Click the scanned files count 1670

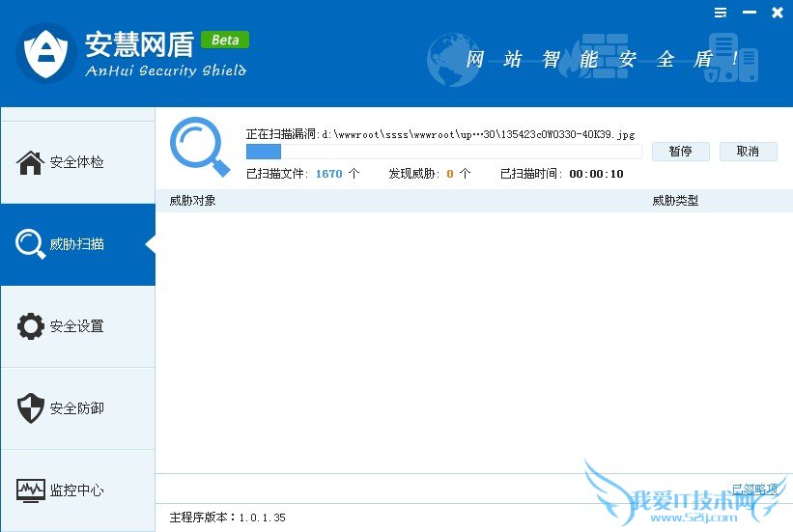point(328,174)
